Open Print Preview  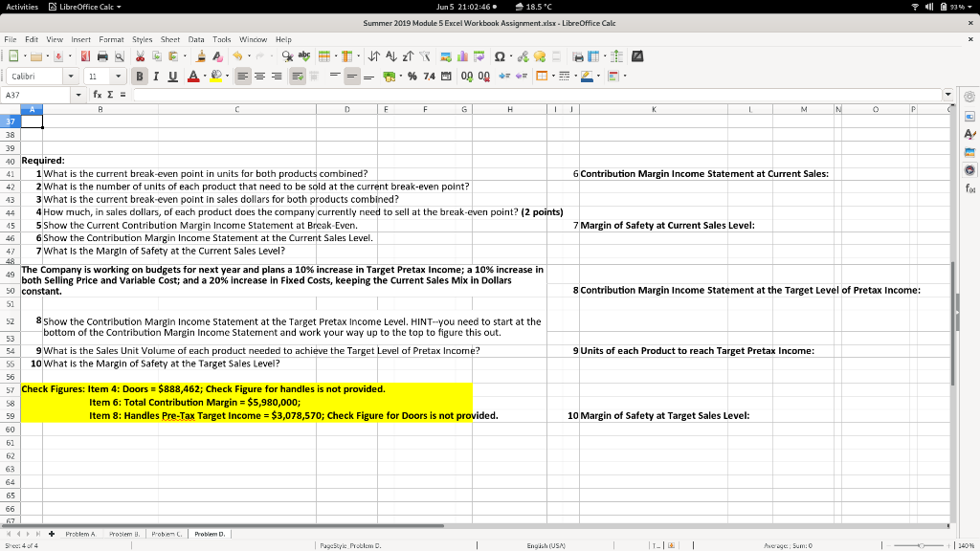(119, 55)
